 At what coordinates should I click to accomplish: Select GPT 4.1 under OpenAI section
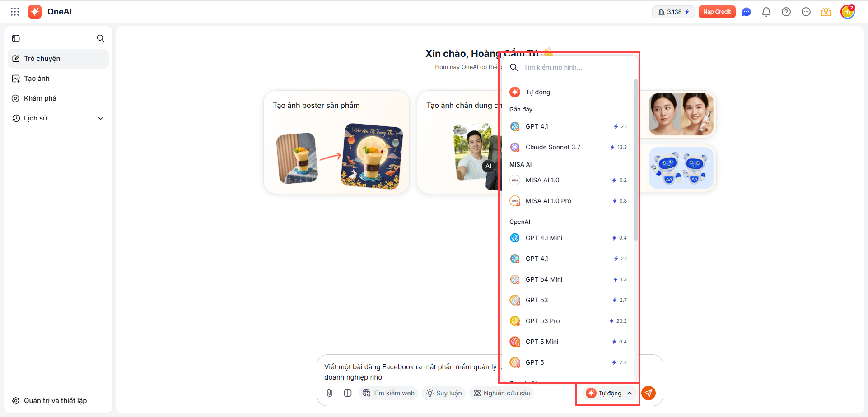[568, 259]
